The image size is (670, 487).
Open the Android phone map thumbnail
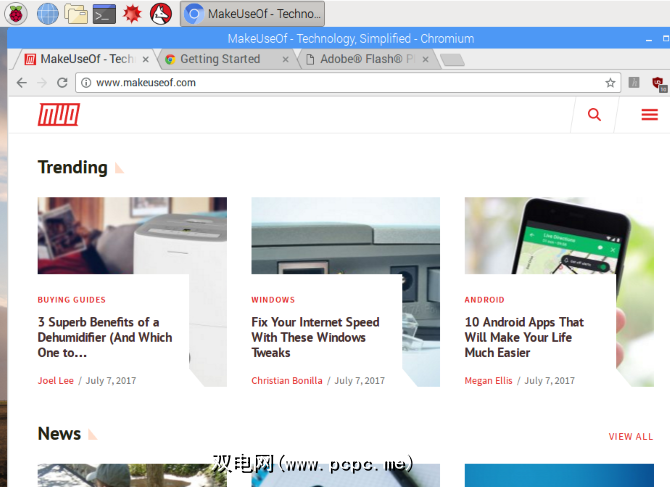coord(559,235)
